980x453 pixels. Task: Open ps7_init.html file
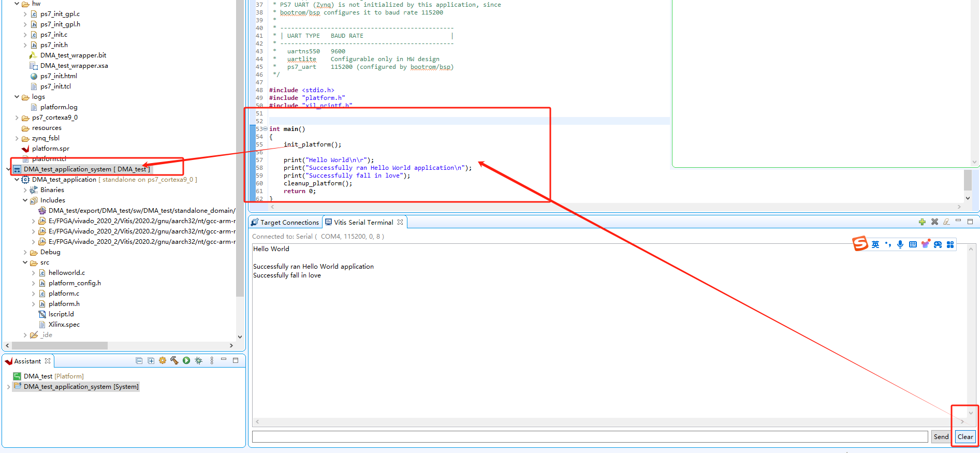(x=58, y=76)
